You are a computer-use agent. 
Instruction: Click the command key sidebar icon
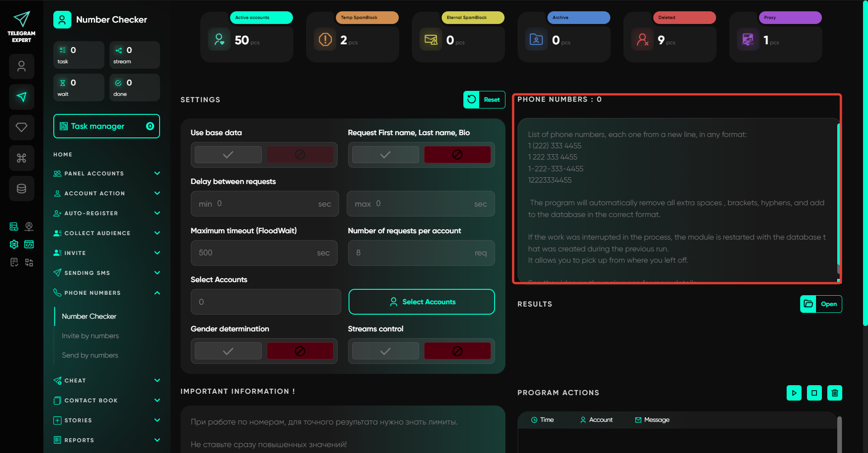(x=21, y=158)
